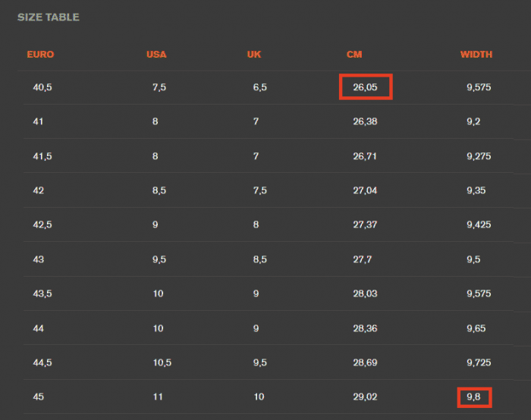Click UK size 10 cell
The width and height of the screenshot is (531, 420).
point(259,396)
